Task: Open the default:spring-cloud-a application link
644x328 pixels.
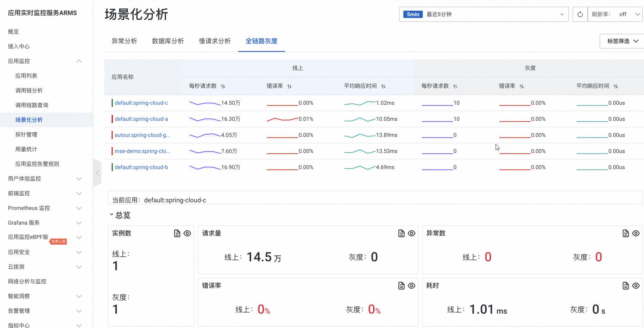Action: click(141, 119)
